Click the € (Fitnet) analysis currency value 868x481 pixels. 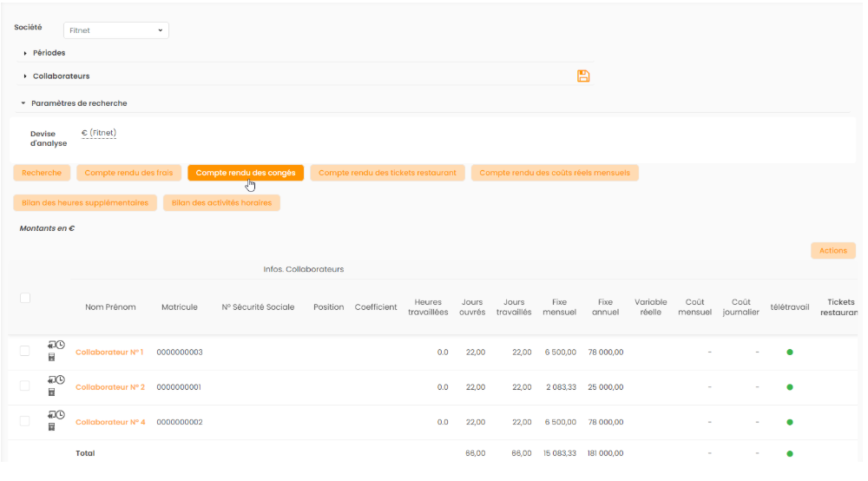point(99,134)
